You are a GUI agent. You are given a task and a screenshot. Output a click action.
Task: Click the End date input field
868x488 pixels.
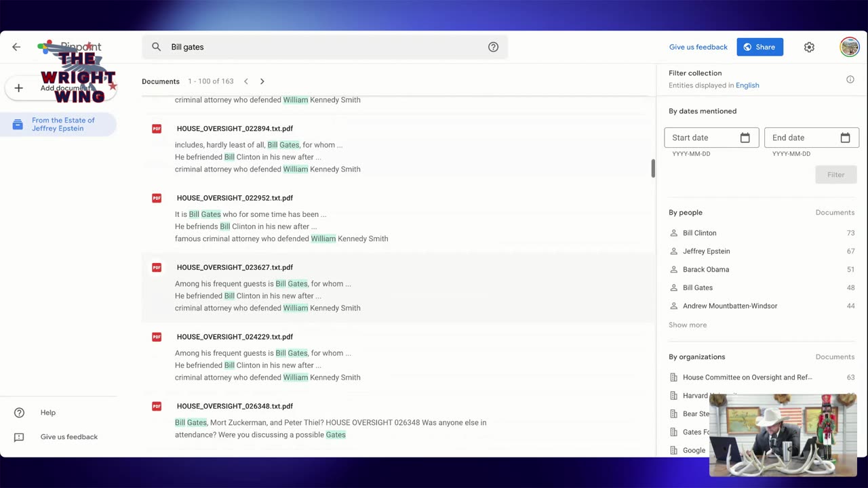click(x=812, y=138)
